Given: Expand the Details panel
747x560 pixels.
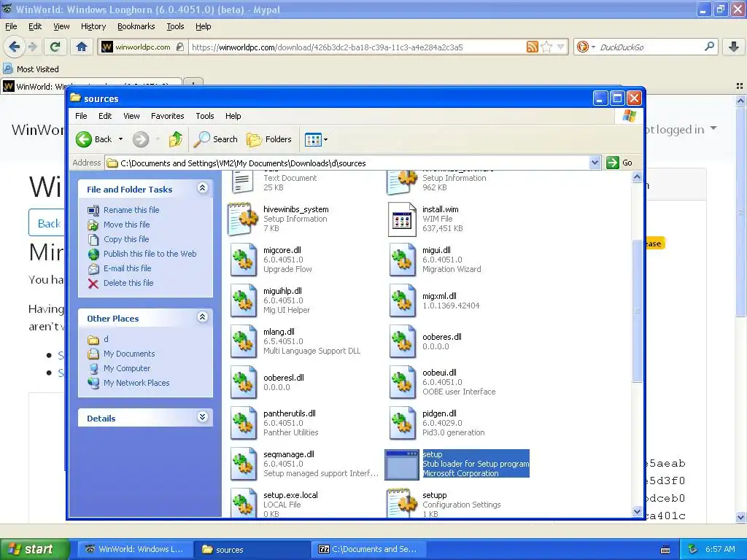Looking at the screenshot, I should tap(203, 417).
